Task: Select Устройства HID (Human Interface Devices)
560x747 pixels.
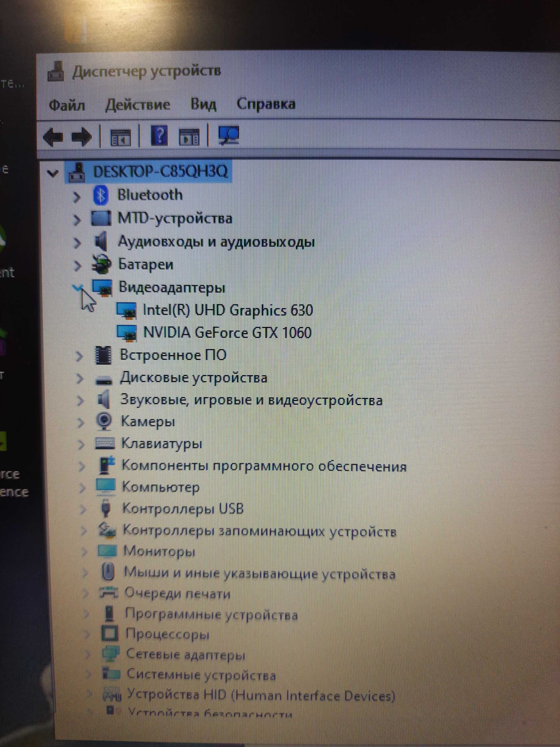Action: (x=261, y=696)
